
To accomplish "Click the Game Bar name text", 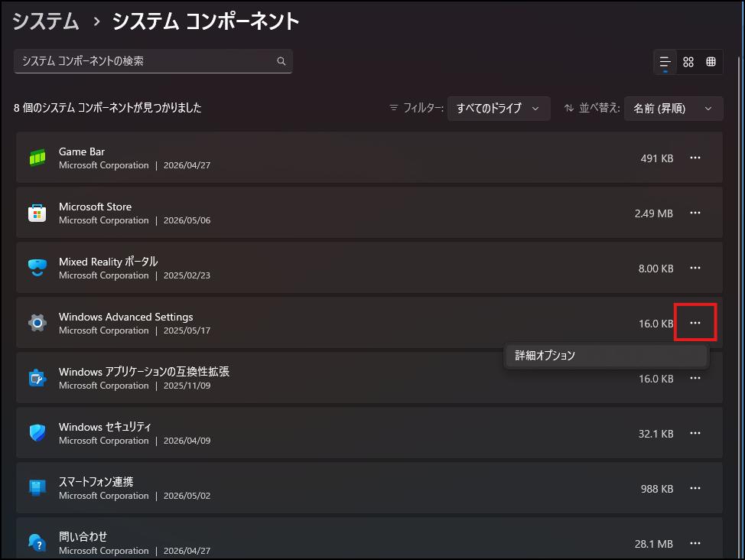I will [82, 151].
